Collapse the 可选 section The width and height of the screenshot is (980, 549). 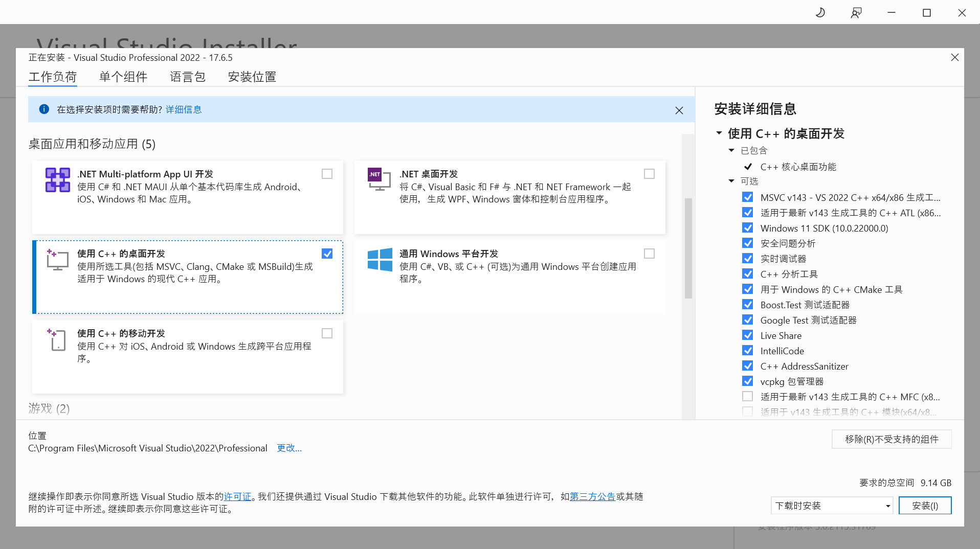click(x=731, y=181)
